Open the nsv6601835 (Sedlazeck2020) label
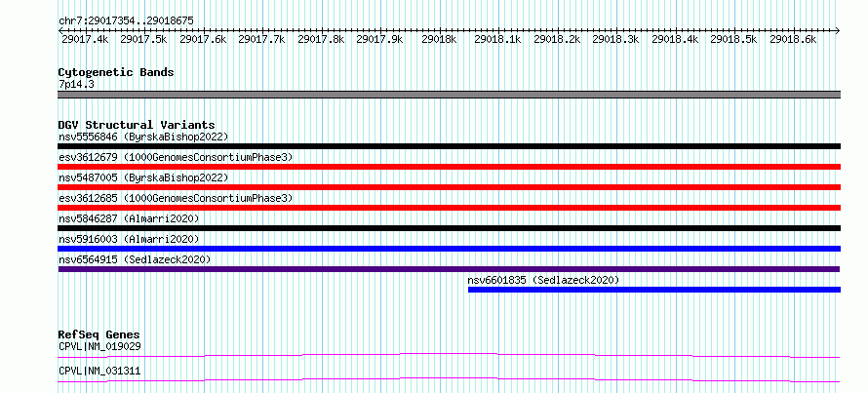Viewport: 868px width, 393px height. point(543,280)
